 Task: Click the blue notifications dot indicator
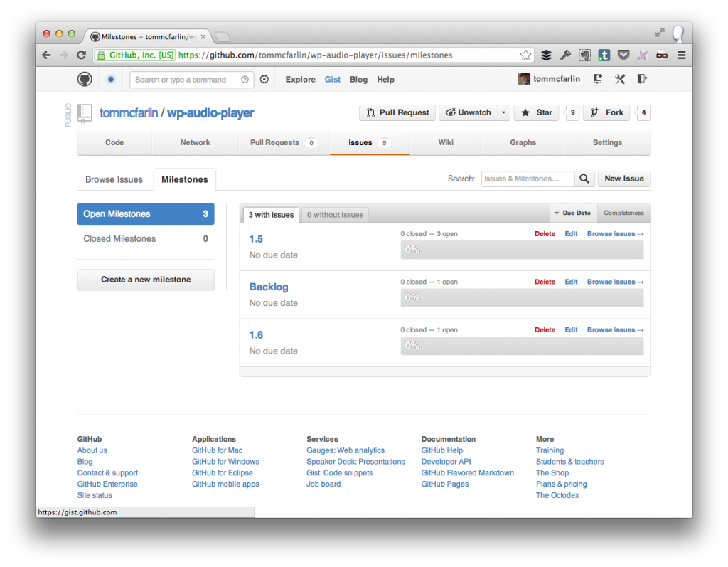[110, 80]
